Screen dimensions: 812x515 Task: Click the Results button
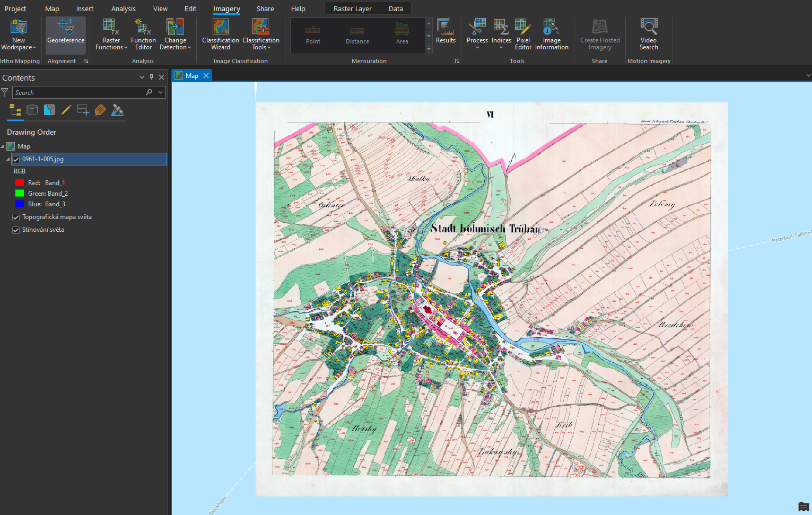[x=446, y=32]
